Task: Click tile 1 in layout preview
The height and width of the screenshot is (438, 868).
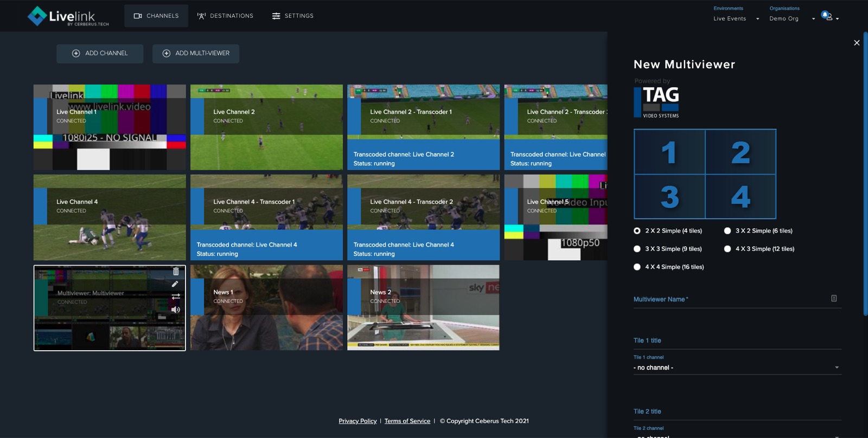Action: (669, 152)
